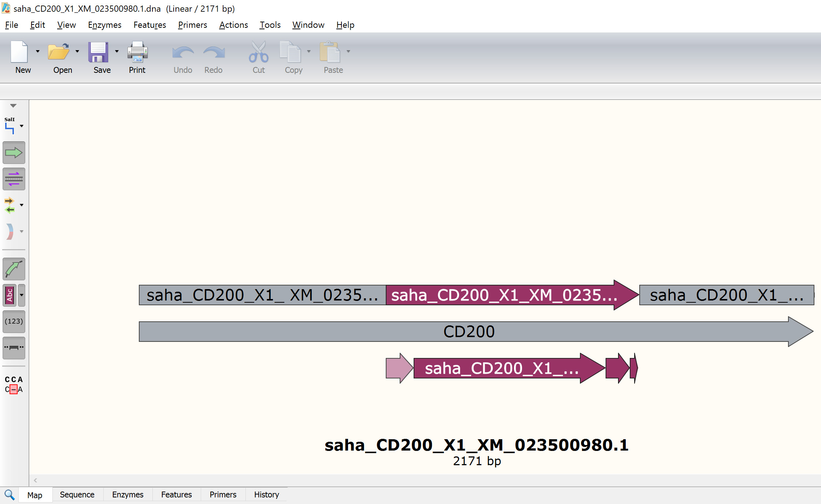The width and height of the screenshot is (821, 504).
Task: Toggle the primers display button
Action: (14, 179)
